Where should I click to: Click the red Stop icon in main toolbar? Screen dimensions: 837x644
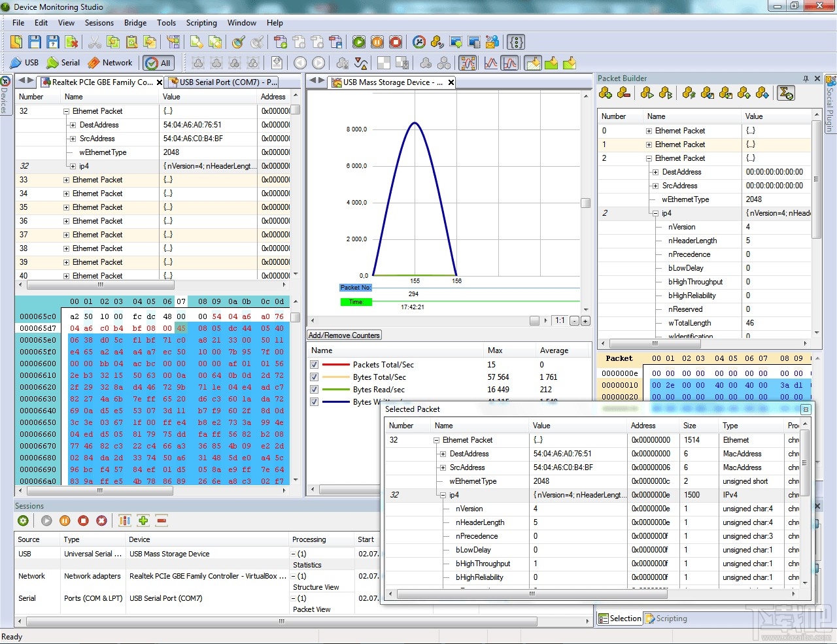(396, 42)
